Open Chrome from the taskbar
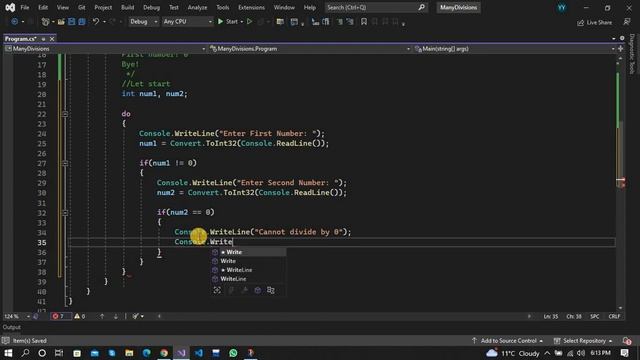The width and height of the screenshot is (640, 360). point(164,353)
